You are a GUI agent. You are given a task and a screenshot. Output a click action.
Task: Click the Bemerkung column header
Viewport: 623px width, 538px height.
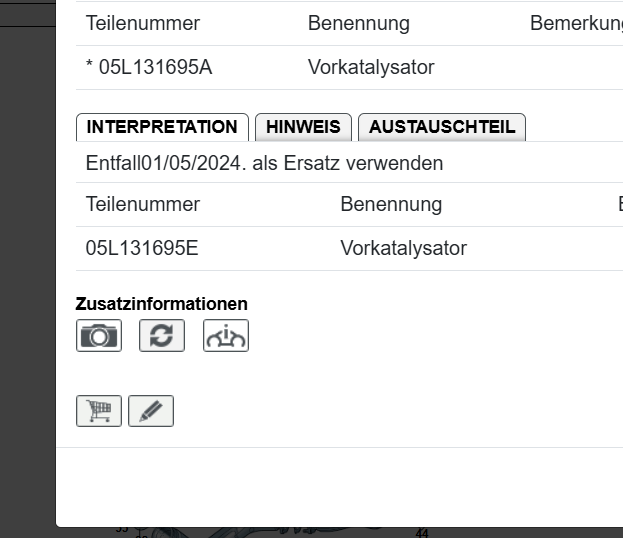pos(577,24)
